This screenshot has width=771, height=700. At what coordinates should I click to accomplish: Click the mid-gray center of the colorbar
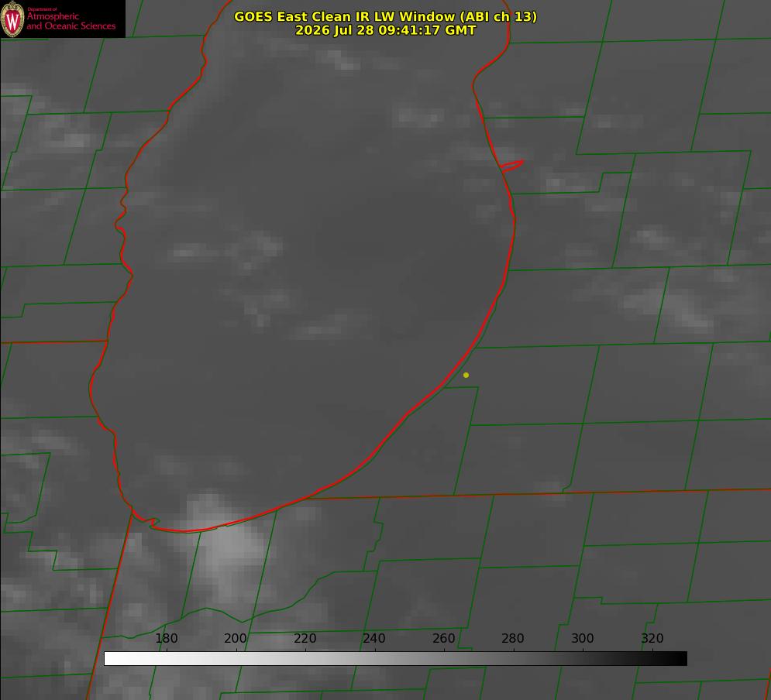(x=395, y=659)
